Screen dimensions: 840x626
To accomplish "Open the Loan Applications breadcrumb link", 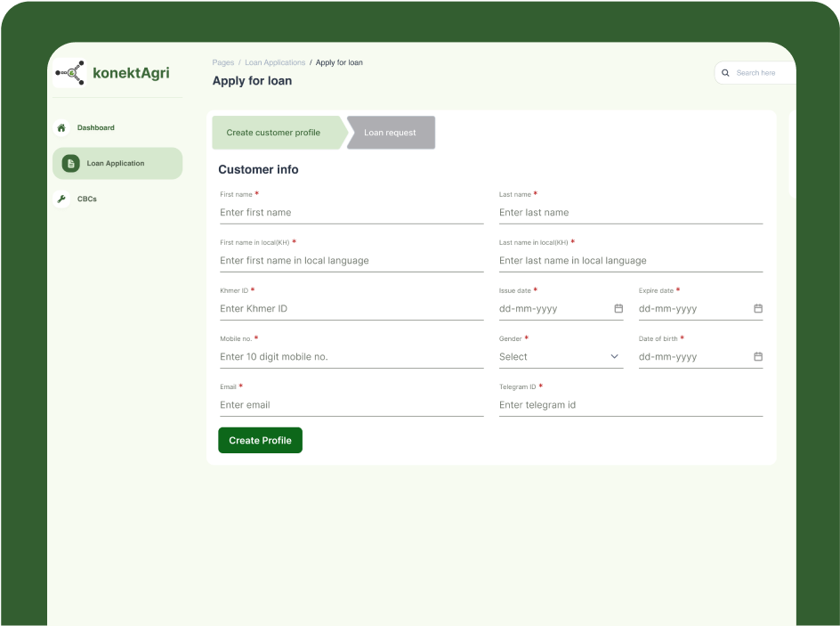I will point(275,62).
